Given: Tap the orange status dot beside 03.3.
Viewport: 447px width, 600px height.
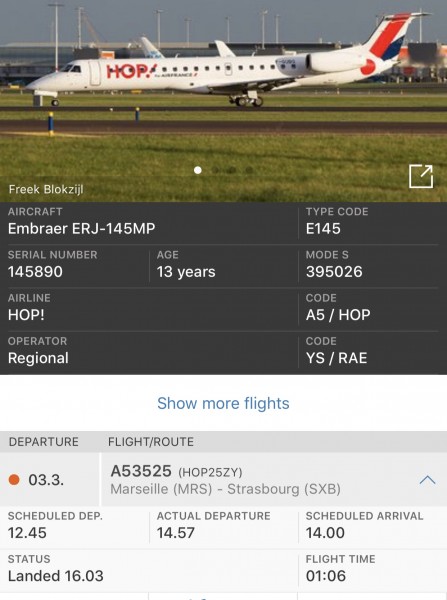Looking at the screenshot, I should click(14, 479).
